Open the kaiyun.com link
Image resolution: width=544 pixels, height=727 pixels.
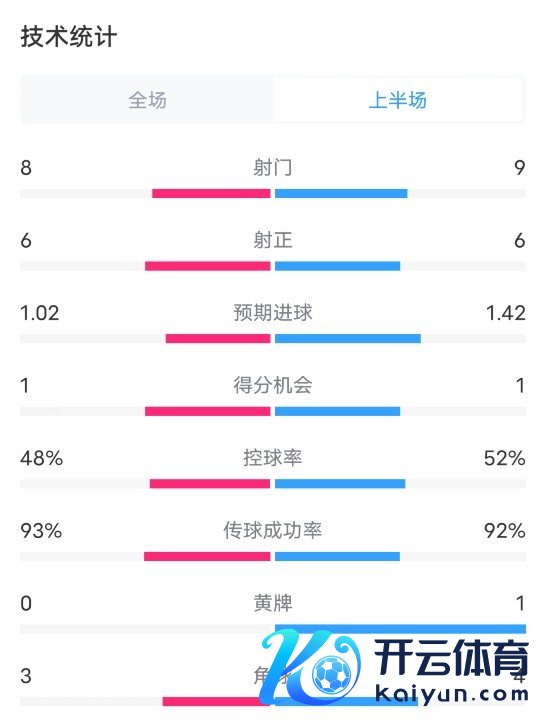coord(451,694)
